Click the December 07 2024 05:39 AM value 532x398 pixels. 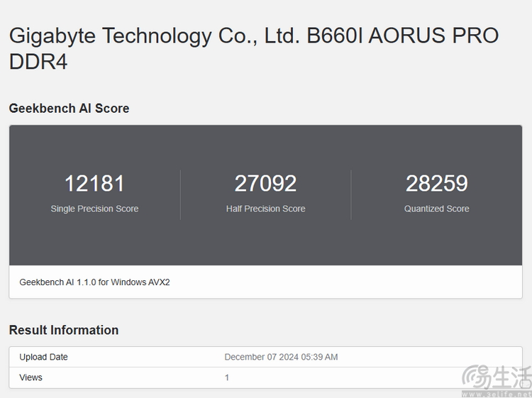[282, 357]
